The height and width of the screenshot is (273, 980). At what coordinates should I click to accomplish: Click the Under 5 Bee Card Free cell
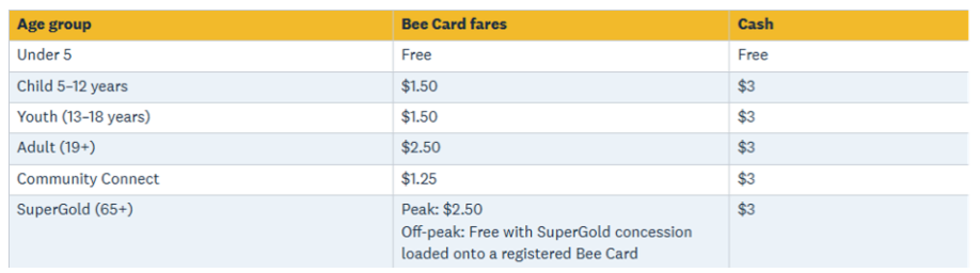416,55
